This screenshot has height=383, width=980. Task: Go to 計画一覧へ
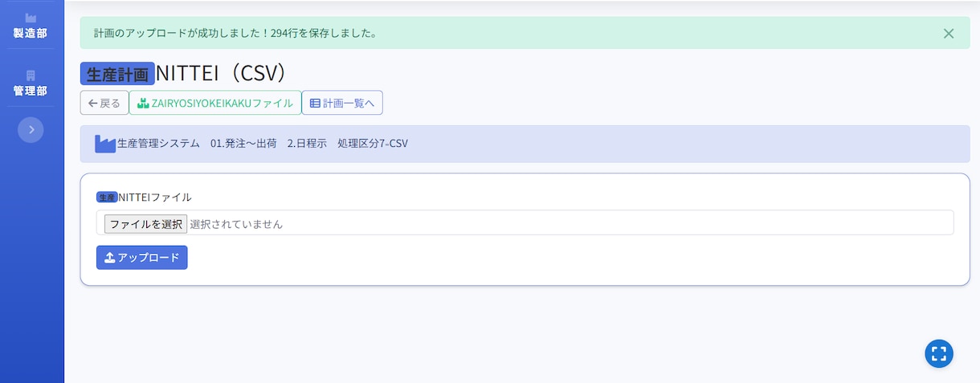[342, 103]
